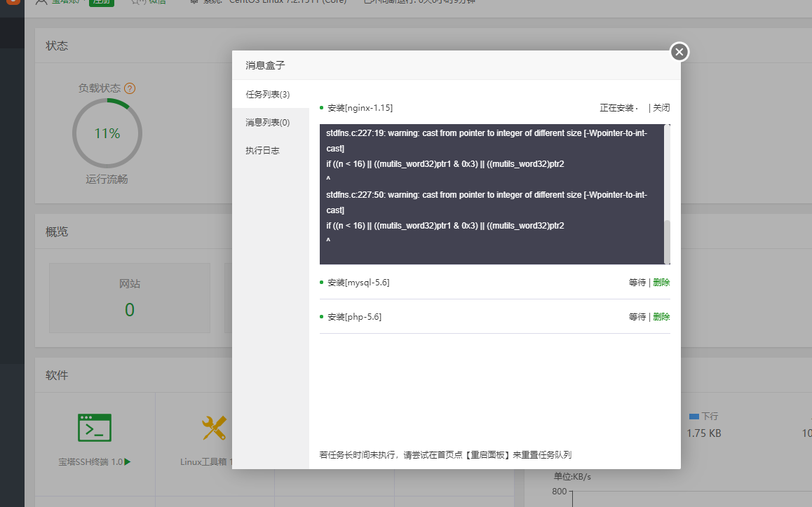The width and height of the screenshot is (812, 507).
Task: Click the 正在安装 status text
Action: [x=616, y=108]
